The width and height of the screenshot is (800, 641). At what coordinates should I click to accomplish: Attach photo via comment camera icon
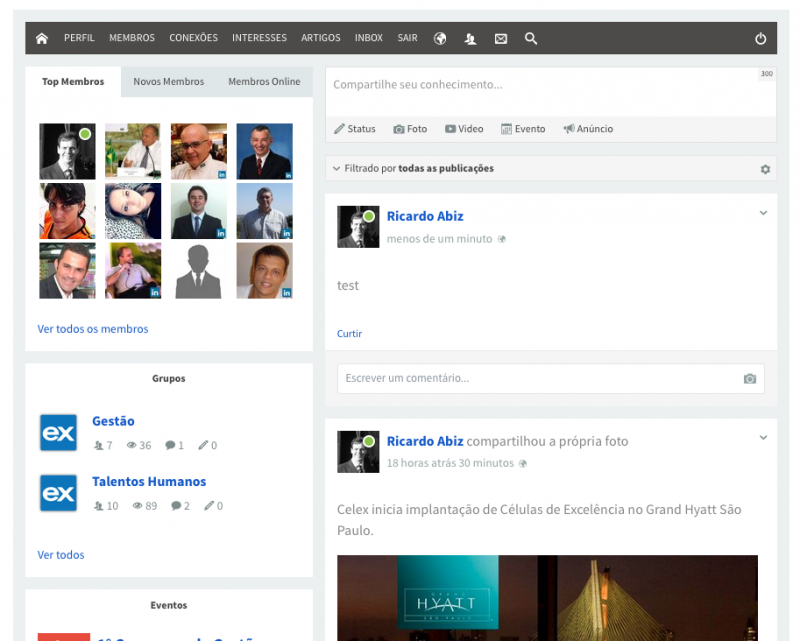[x=749, y=379]
